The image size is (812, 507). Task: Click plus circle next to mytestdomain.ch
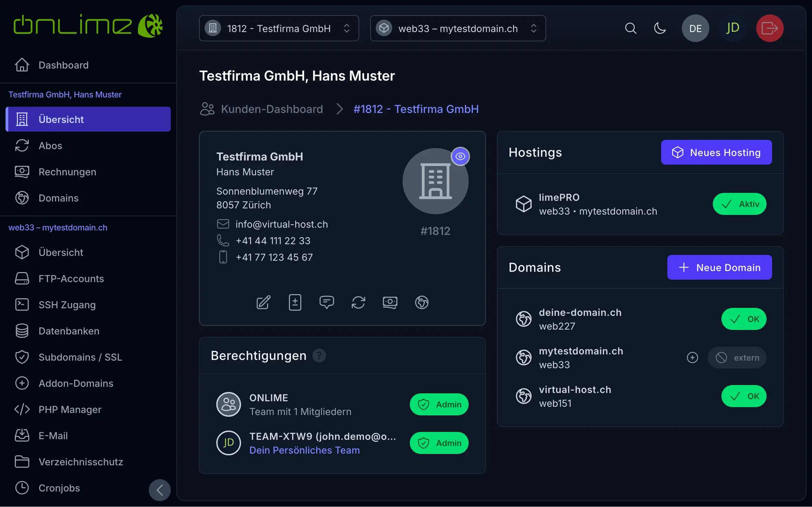pos(692,358)
